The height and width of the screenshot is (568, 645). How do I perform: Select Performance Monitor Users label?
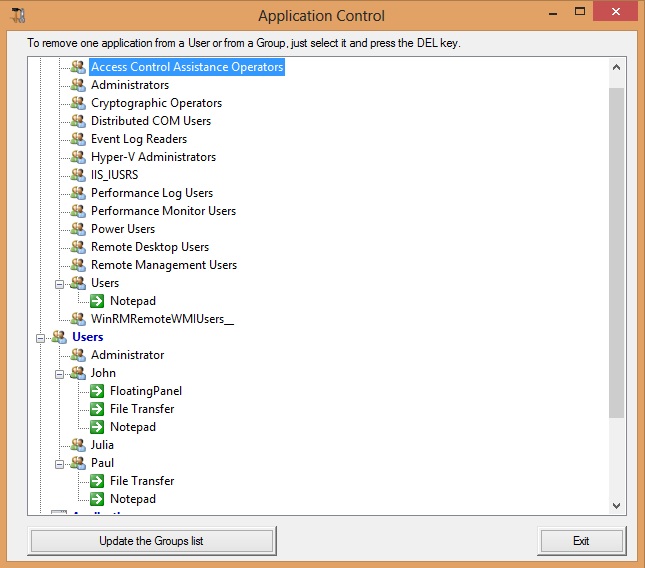click(164, 211)
